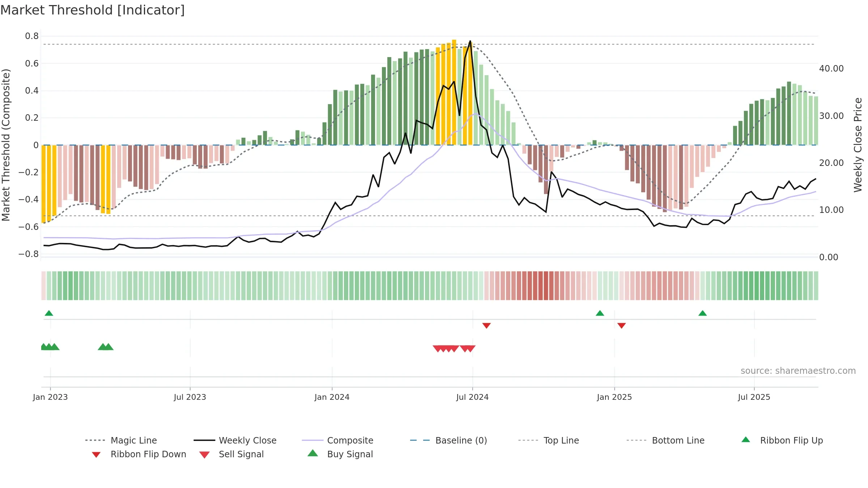Click the Jul 2025 axis label
This screenshot has height=488, width=868.
pyautogui.click(x=754, y=397)
